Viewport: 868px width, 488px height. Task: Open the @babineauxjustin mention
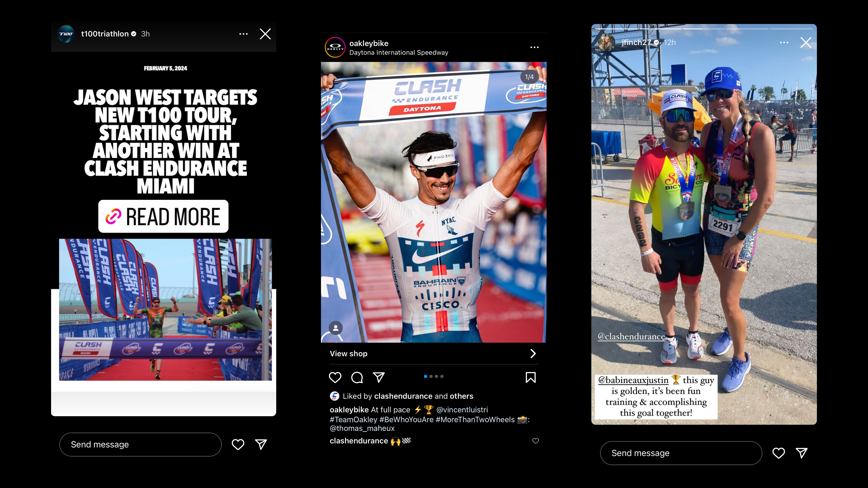pyautogui.click(x=633, y=380)
